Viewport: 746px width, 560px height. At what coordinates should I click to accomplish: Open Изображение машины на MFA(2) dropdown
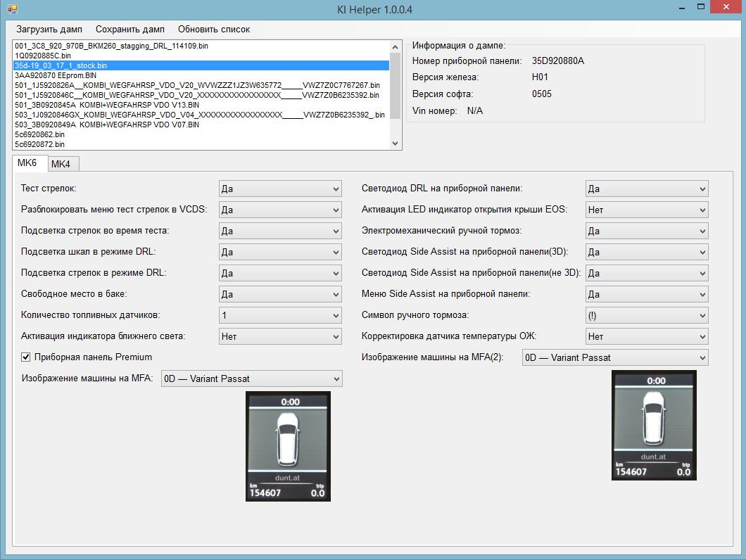click(x=614, y=357)
